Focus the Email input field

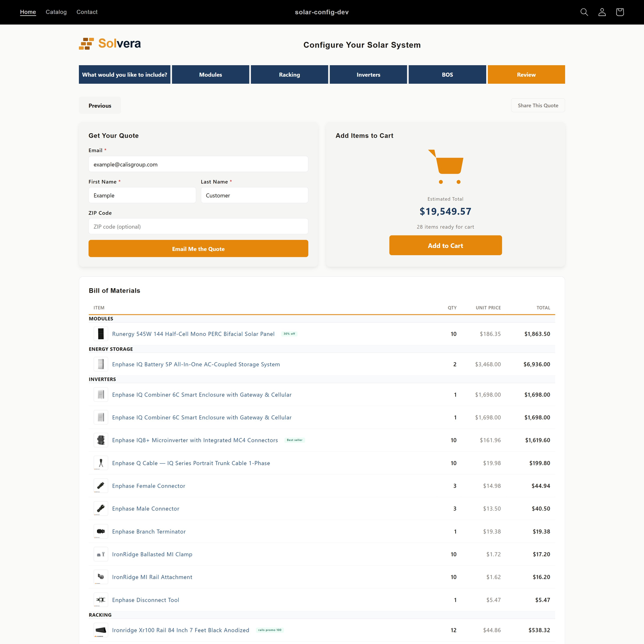[x=198, y=164]
